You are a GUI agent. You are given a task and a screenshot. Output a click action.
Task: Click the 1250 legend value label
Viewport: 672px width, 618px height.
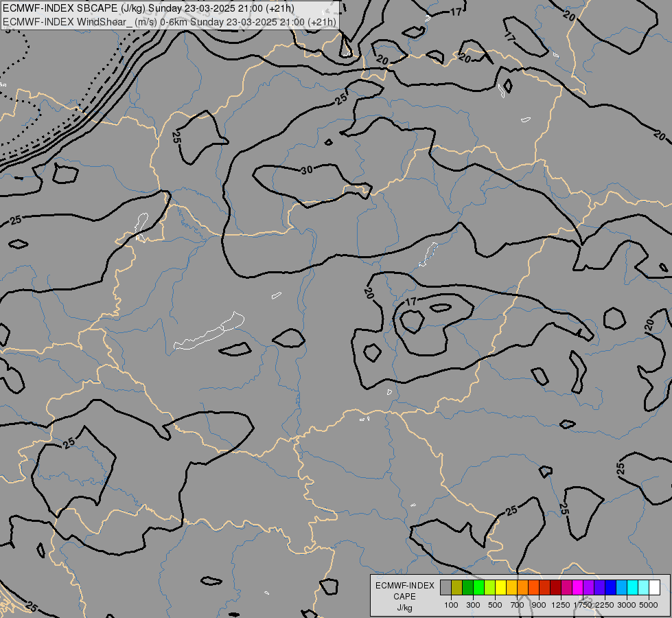click(x=561, y=605)
